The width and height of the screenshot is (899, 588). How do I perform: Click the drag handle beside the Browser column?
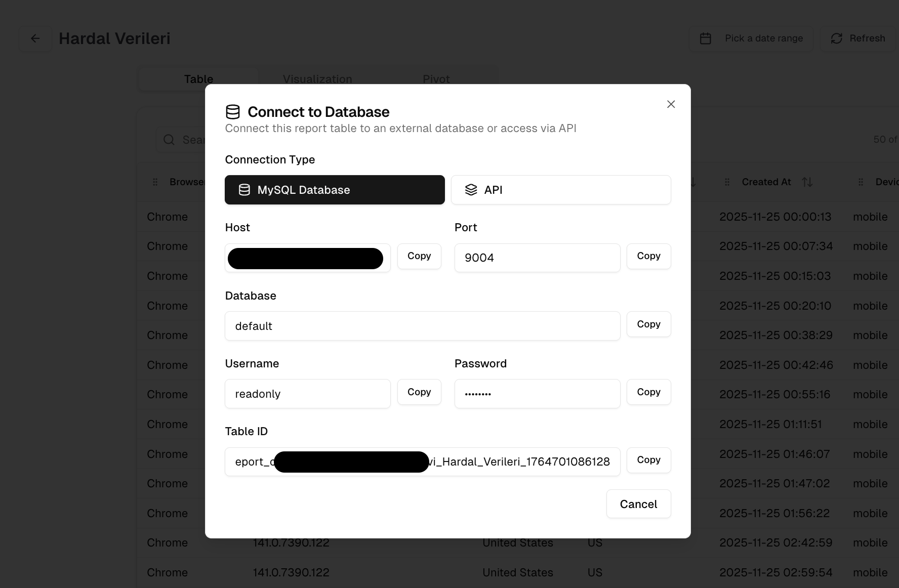(155, 182)
